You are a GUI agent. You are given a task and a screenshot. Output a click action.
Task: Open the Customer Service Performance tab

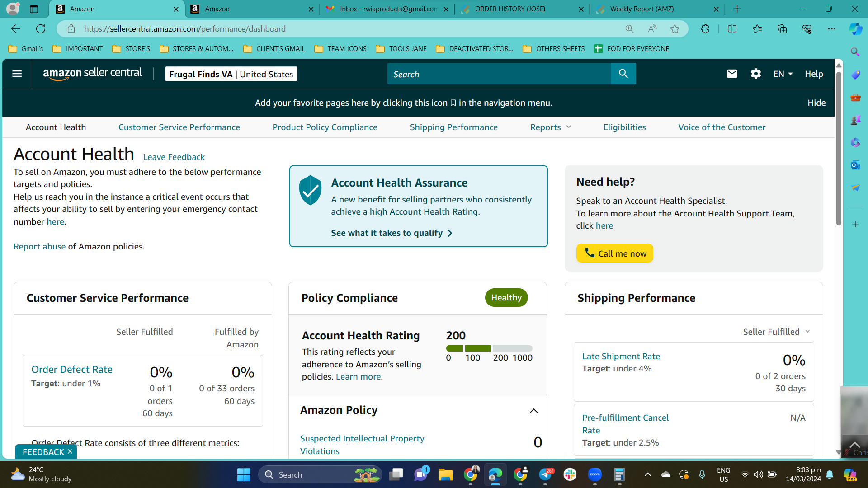tap(179, 127)
